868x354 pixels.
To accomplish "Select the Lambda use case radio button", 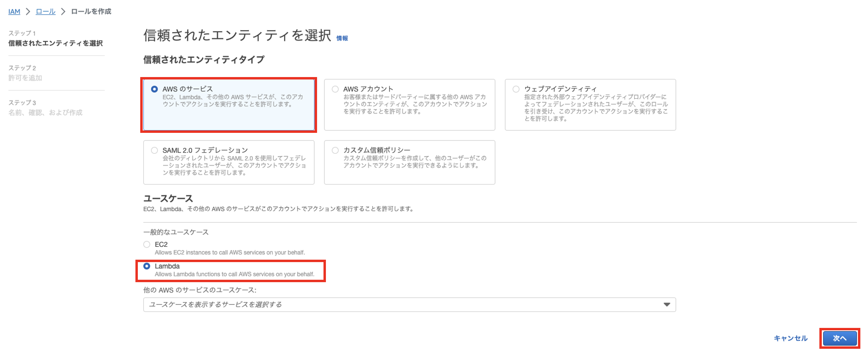I will 147,266.
